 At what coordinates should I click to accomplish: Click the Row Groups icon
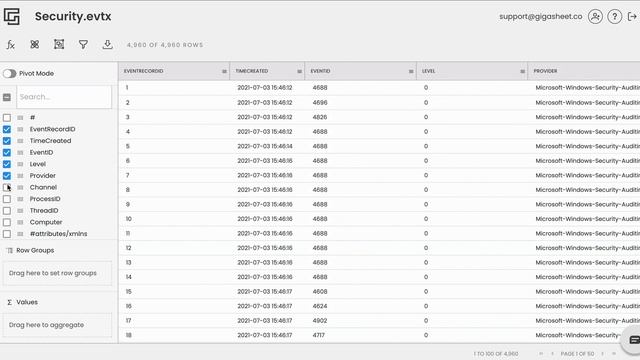click(x=9, y=250)
